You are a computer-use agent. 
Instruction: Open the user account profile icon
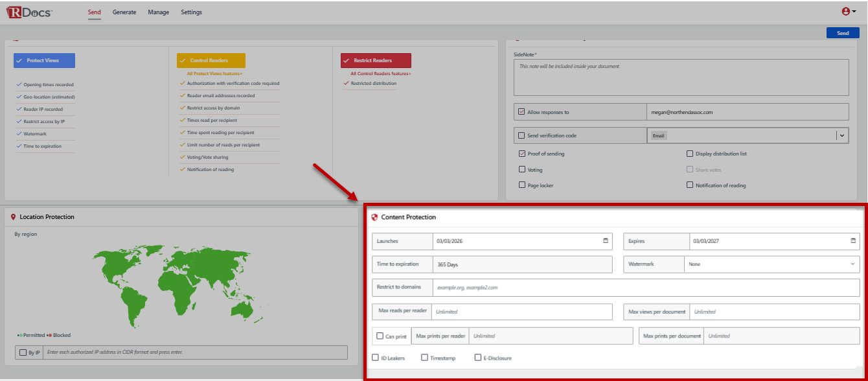(845, 12)
